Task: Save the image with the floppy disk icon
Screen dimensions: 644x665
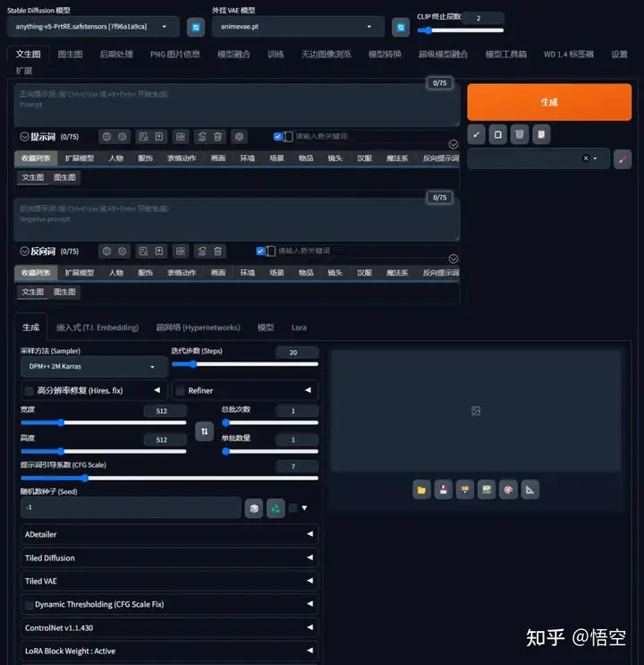Action: tap(444, 490)
